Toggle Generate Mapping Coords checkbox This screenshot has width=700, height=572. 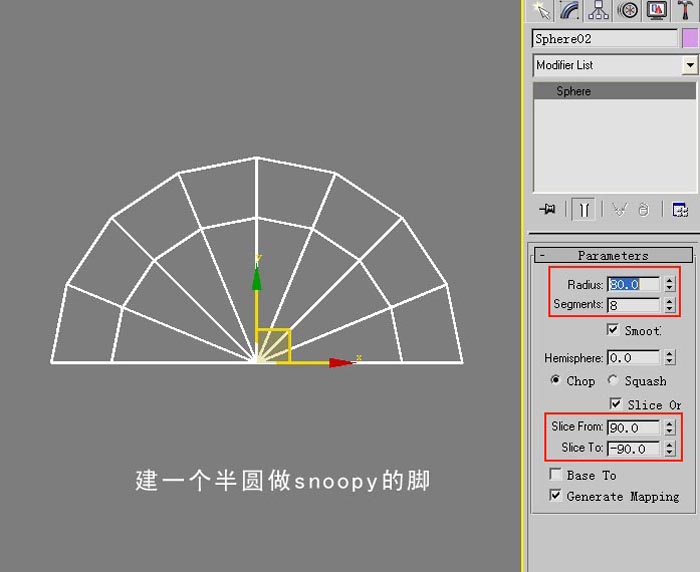[555, 495]
